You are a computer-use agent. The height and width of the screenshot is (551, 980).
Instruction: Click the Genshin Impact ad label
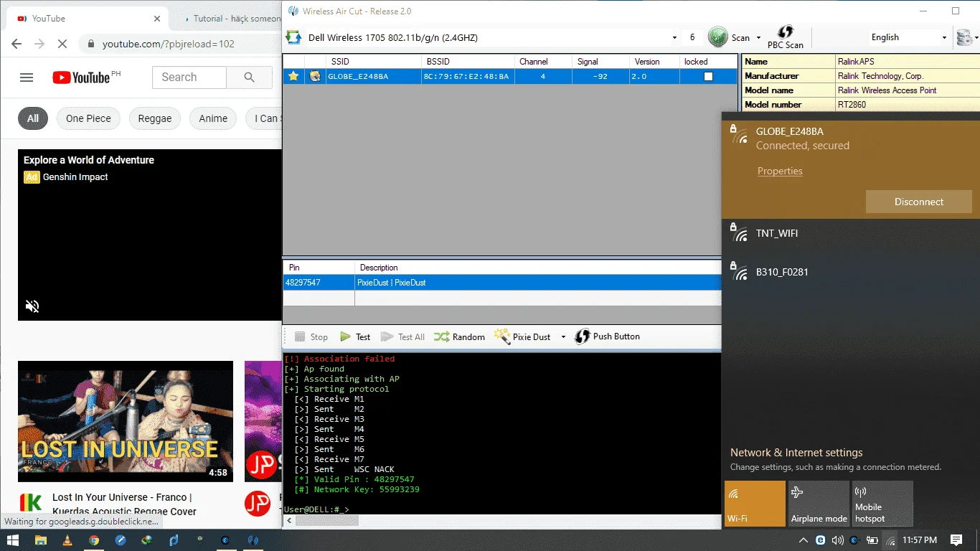click(75, 177)
